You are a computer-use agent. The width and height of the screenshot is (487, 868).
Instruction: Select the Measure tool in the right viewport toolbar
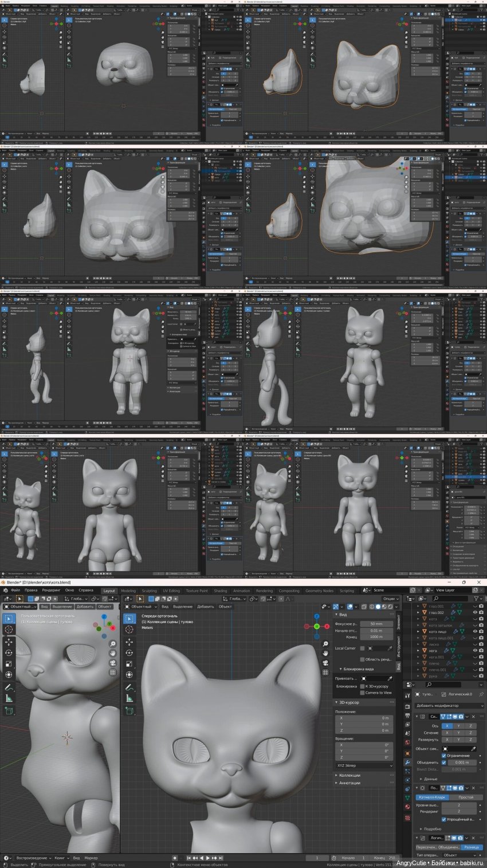(x=129, y=698)
